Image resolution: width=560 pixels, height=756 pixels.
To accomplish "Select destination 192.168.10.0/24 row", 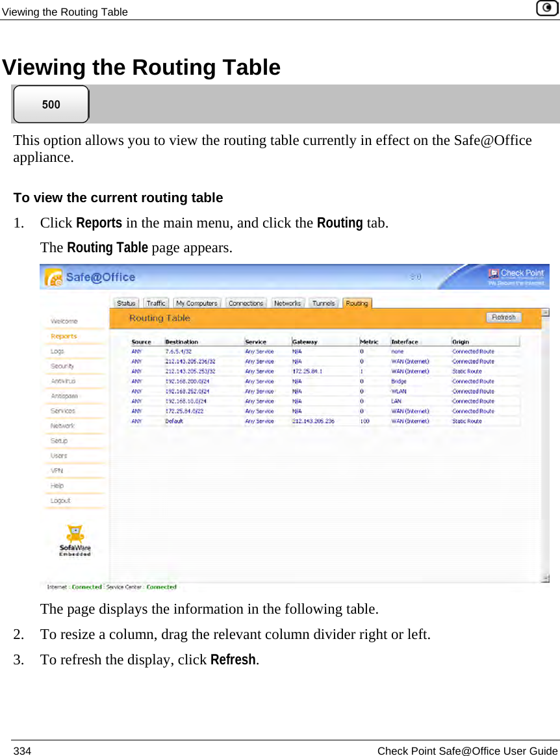I will pos(325,401).
